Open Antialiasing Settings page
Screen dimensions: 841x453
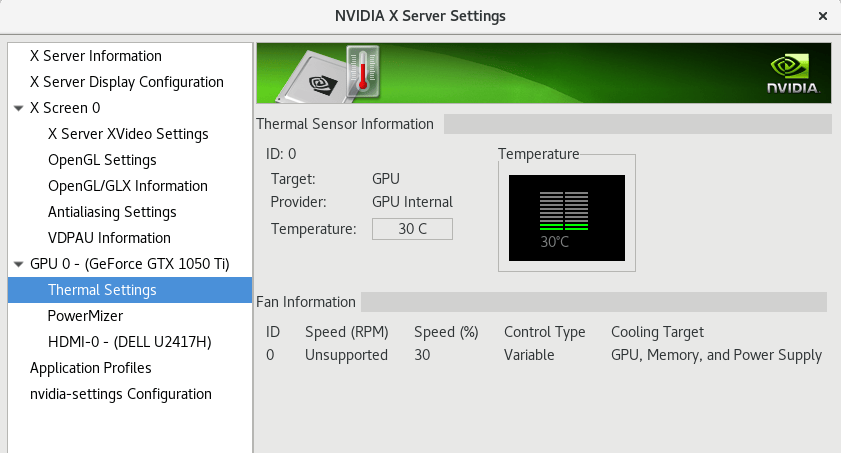click(x=112, y=212)
